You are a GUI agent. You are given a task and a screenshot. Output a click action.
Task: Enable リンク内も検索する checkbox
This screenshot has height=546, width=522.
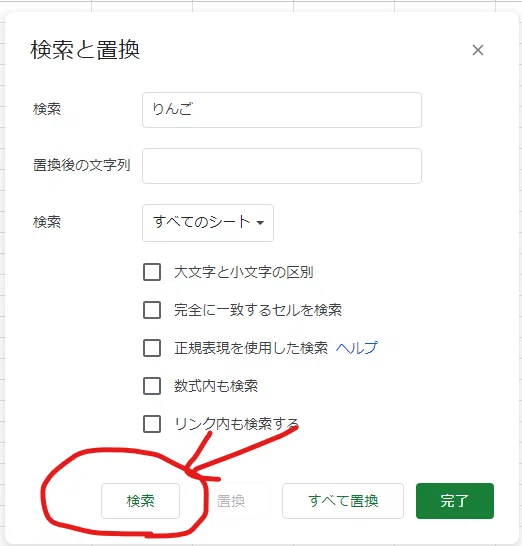click(152, 424)
